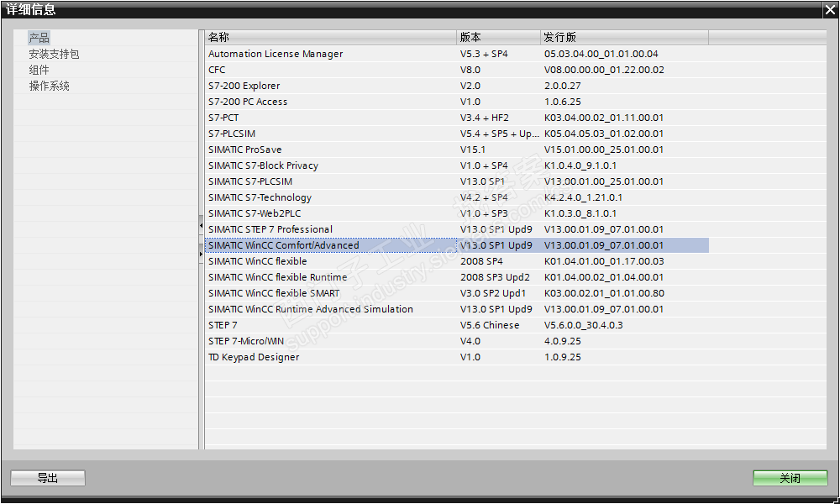Select SIMATIC WinCC flexible SMART row
Screen dimensions: 840x504
click(457, 293)
